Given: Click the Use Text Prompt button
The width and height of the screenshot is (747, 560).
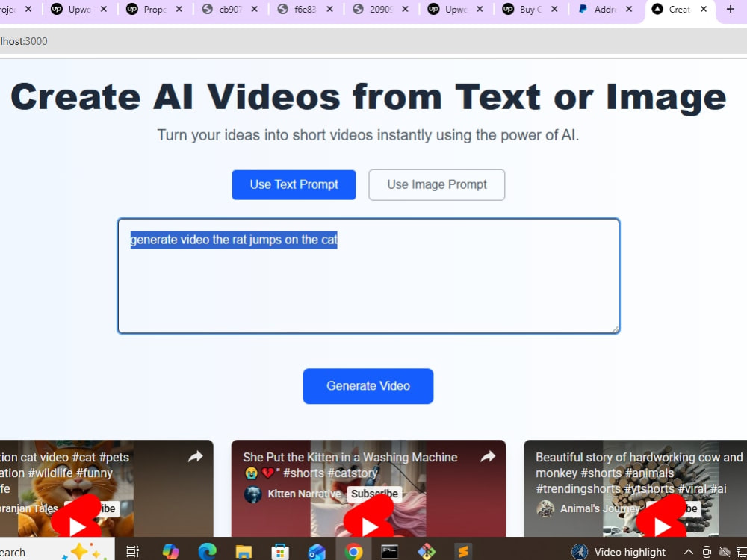Looking at the screenshot, I should tap(294, 184).
